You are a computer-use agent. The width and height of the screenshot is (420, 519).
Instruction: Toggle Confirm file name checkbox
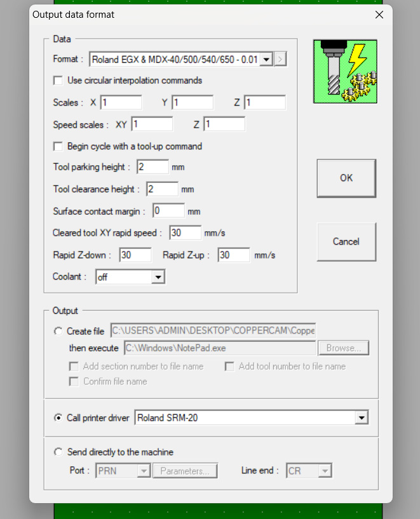pos(74,382)
